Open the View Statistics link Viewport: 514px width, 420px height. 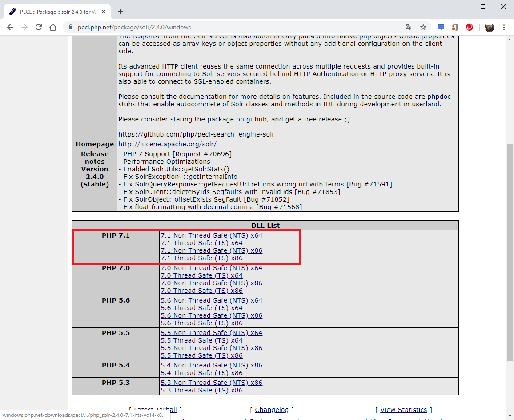404,409
